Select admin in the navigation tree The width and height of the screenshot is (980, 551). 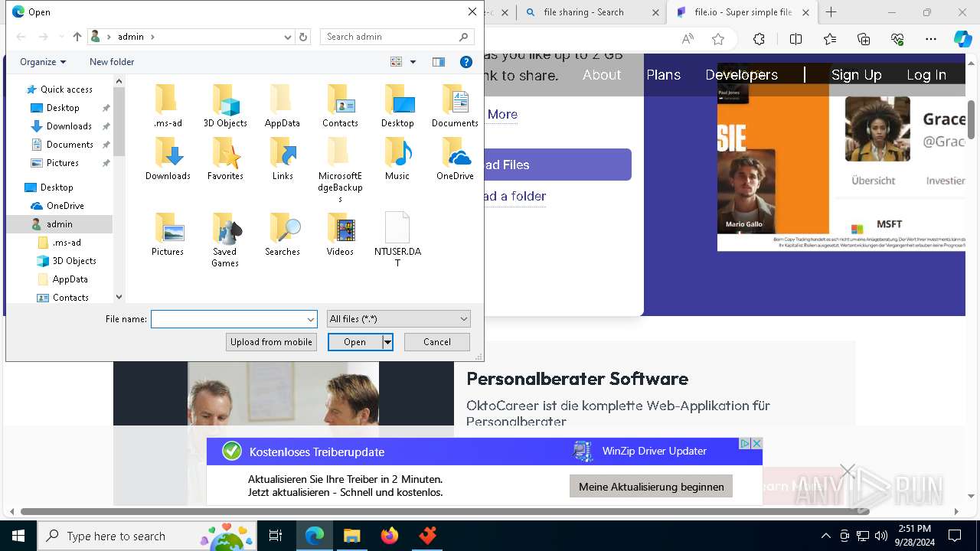point(60,224)
